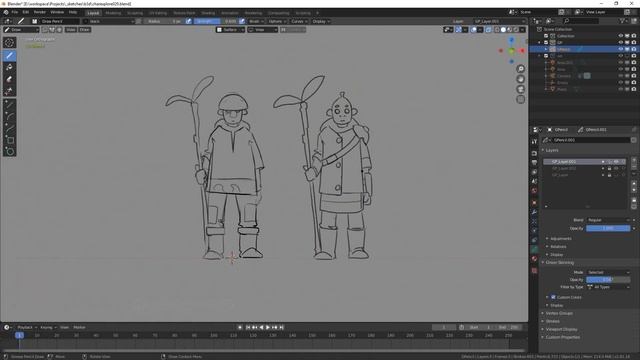Open the Tool properties tab
Image resolution: width=640 pixels, height=360 pixels.
click(x=534, y=142)
